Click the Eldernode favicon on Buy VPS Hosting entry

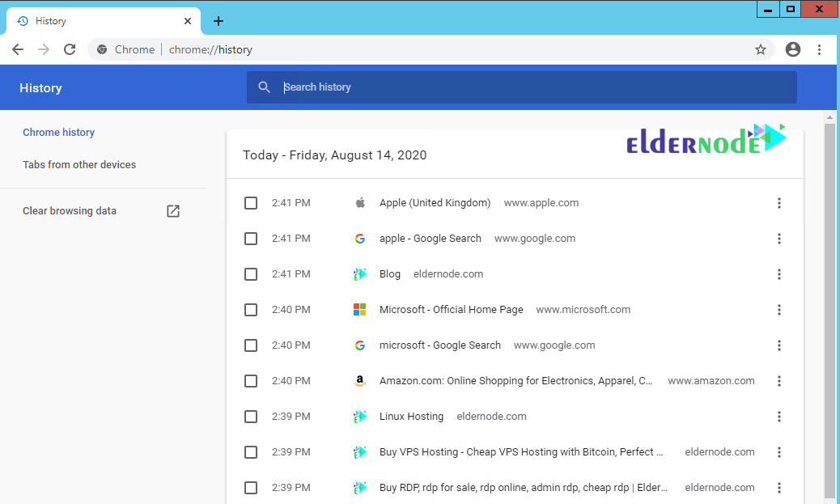point(360,452)
